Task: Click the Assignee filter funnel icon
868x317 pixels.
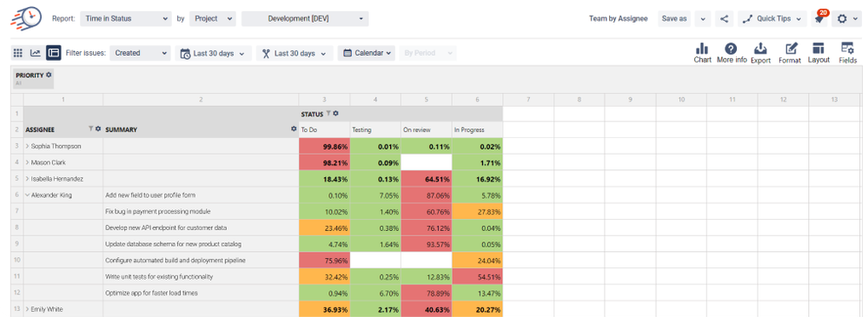Action: tap(91, 129)
